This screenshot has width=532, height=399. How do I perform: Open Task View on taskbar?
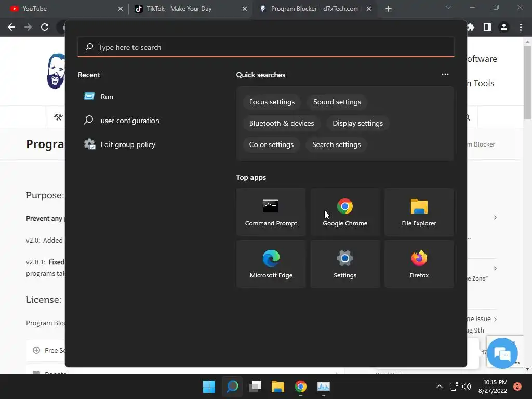tap(255, 387)
